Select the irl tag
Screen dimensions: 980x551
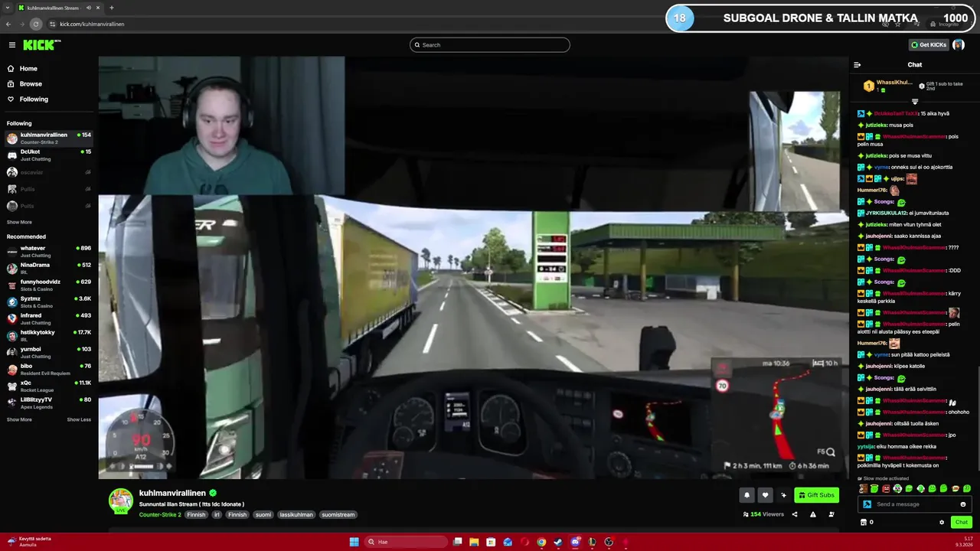217,515
